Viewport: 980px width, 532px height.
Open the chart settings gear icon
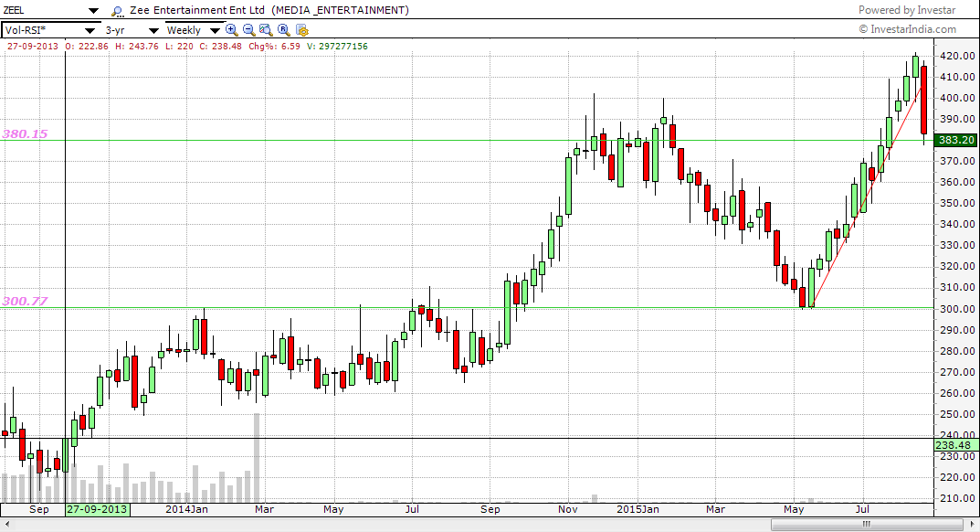point(302,30)
